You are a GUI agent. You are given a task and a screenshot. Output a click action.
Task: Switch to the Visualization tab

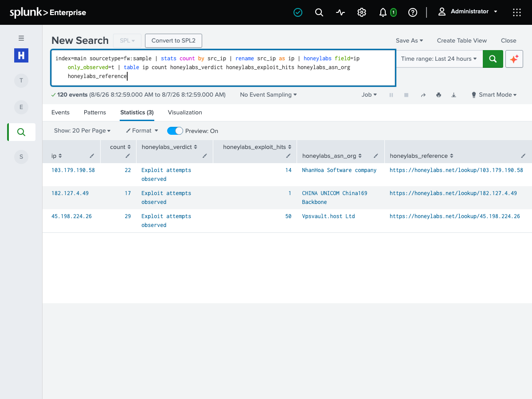[x=185, y=113]
